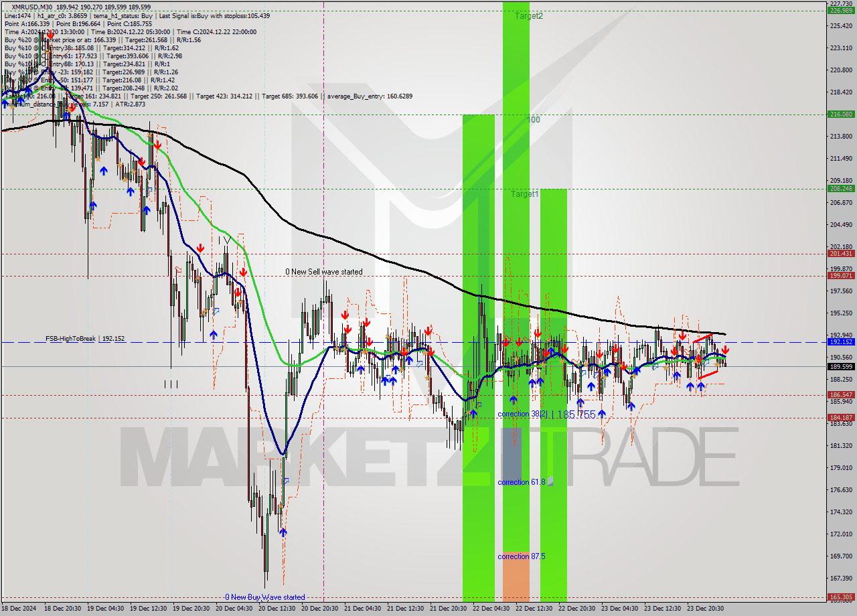Click the 220.800 price axis value
This screenshot has height=616, width=857.
[x=841, y=70]
